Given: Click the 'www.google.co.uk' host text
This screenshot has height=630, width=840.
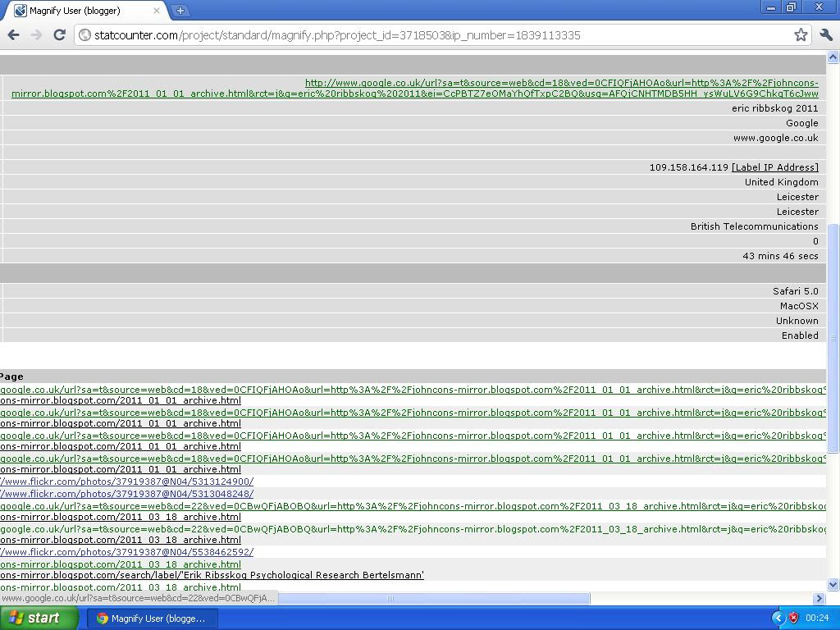Looking at the screenshot, I should [776, 138].
